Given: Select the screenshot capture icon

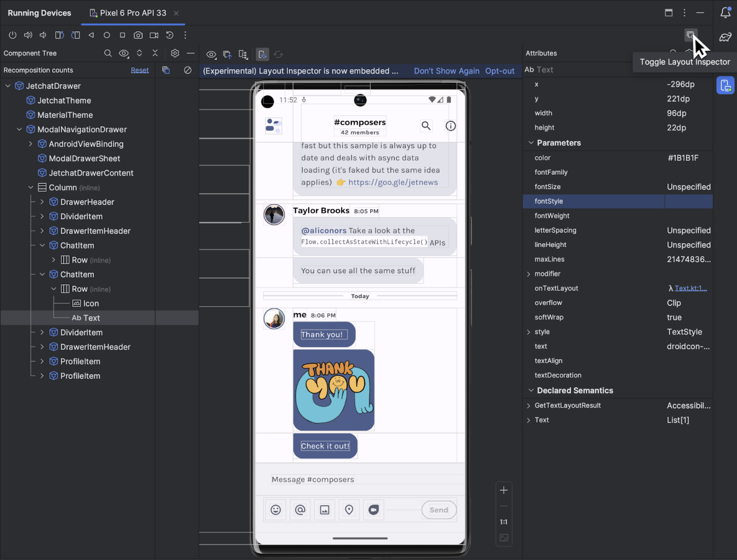Looking at the screenshot, I should [x=137, y=35].
